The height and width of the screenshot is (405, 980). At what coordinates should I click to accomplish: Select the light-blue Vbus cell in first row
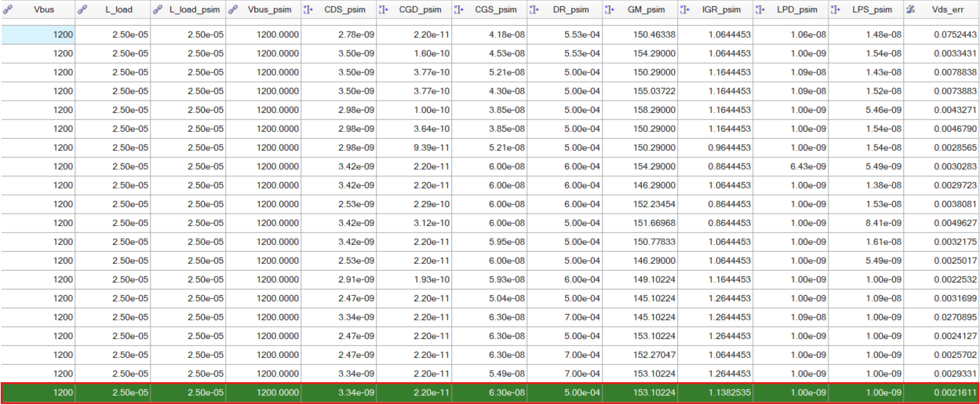click(38, 35)
